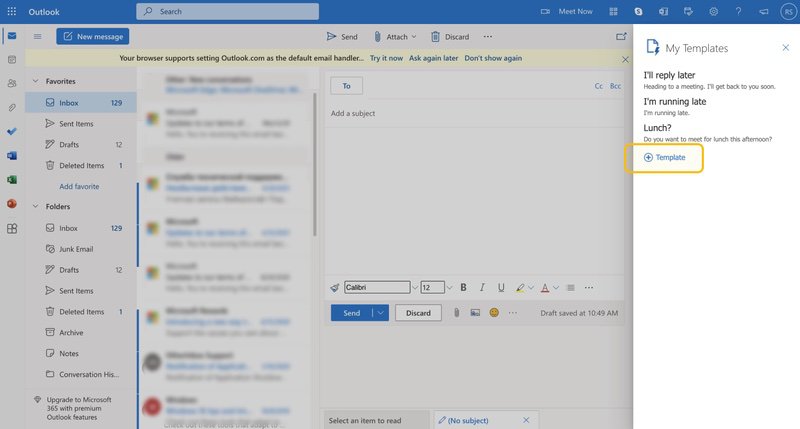Open the Settings gear icon
Image resolution: width=800 pixels, height=429 pixels.
(714, 11)
